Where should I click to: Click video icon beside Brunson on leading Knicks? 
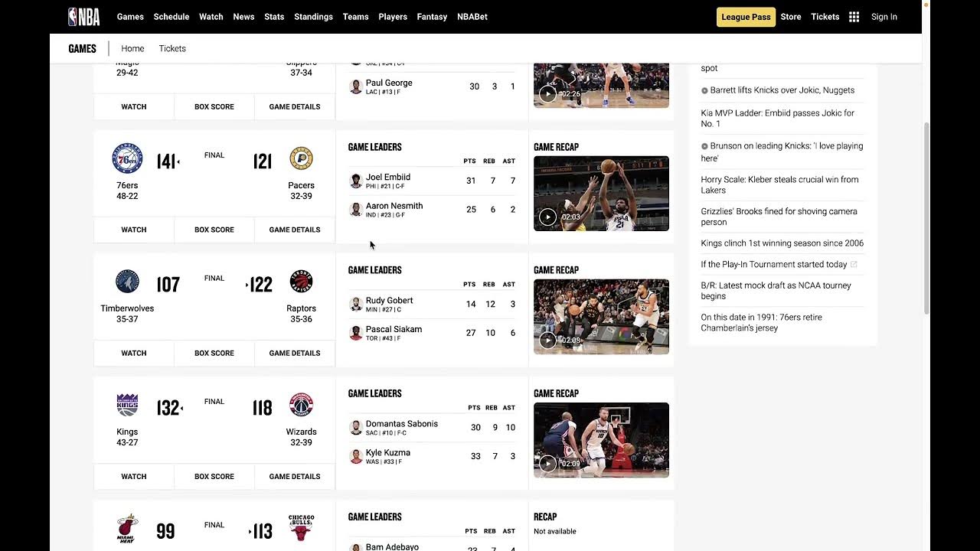tap(704, 146)
